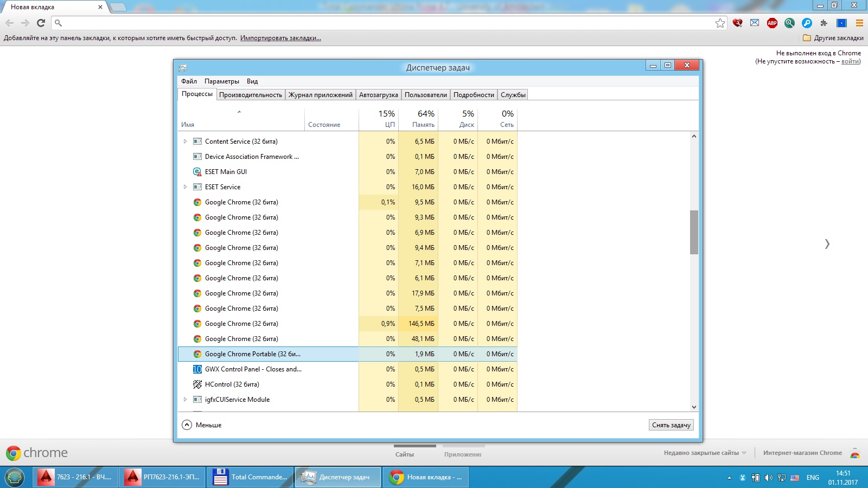Click the Chrome forward arrow

click(x=25, y=23)
